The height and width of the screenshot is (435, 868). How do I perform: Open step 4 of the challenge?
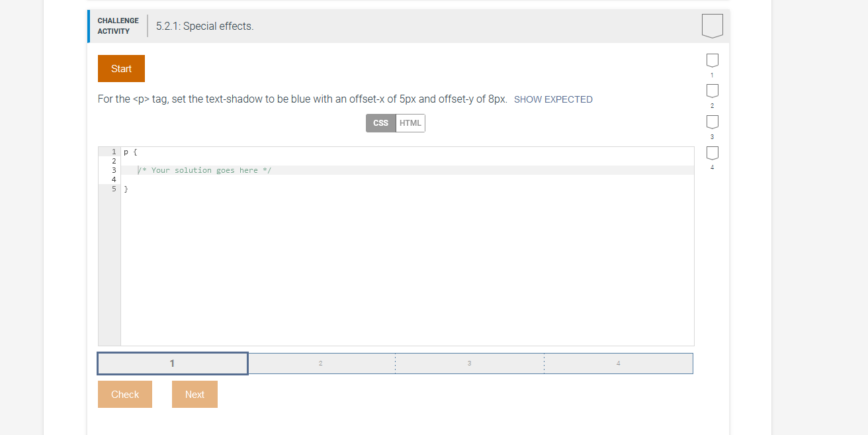click(618, 363)
